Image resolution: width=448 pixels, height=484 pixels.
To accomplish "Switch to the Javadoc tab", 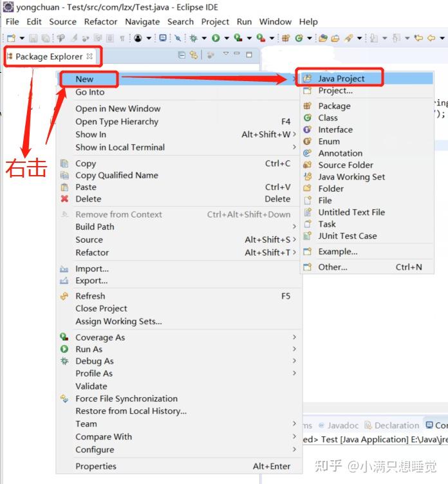I will click(x=339, y=425).
